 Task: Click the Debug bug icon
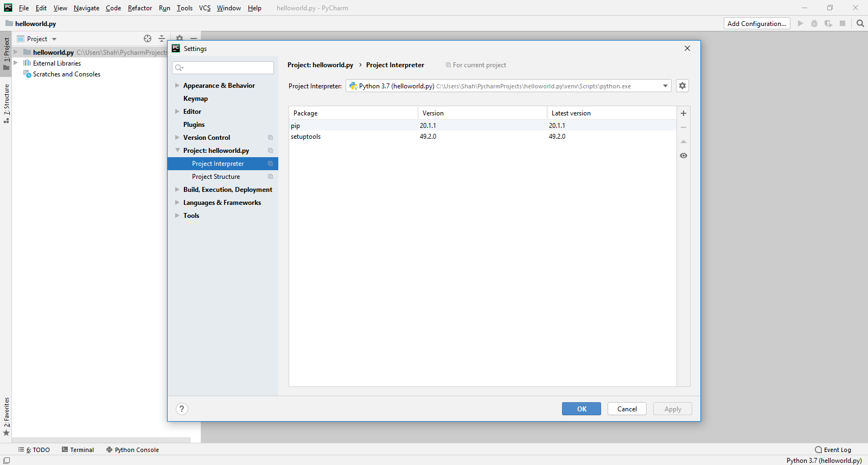tap(814, 23)
